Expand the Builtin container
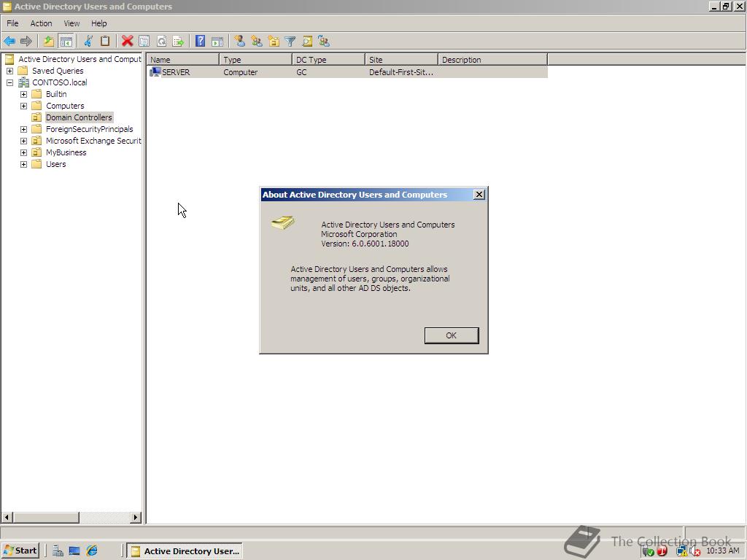The height and width of the screenshot is (560, 747). coord(23,94)
